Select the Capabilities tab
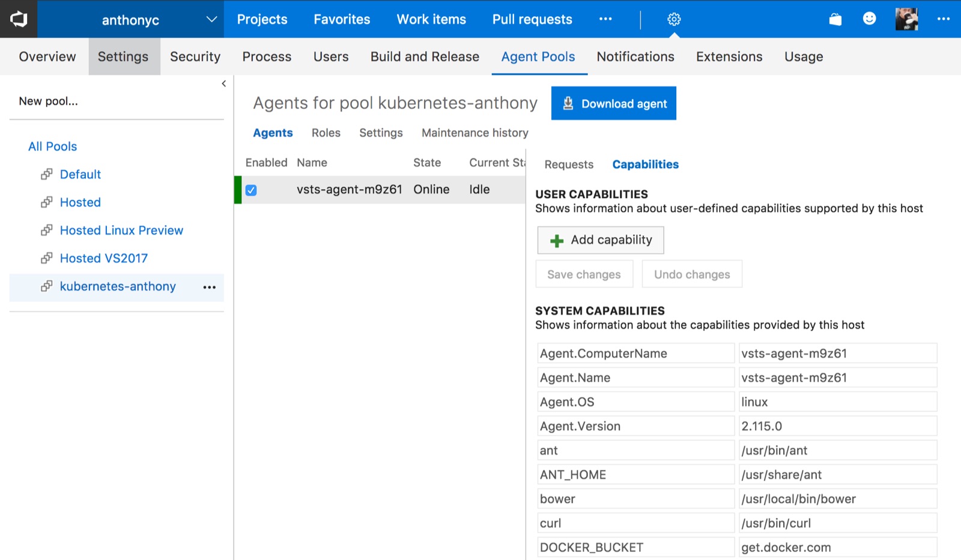The image size is (961, 560). coord(646,164)
